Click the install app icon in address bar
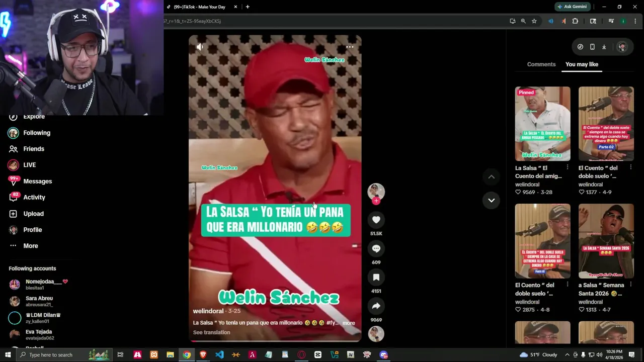This screenshot has width=644, height=362. pos(512,21)
